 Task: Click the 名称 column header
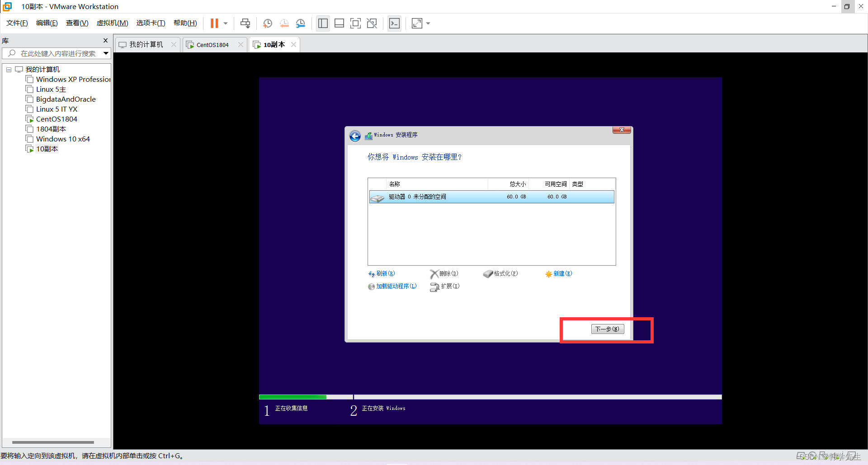coord(438,184)
